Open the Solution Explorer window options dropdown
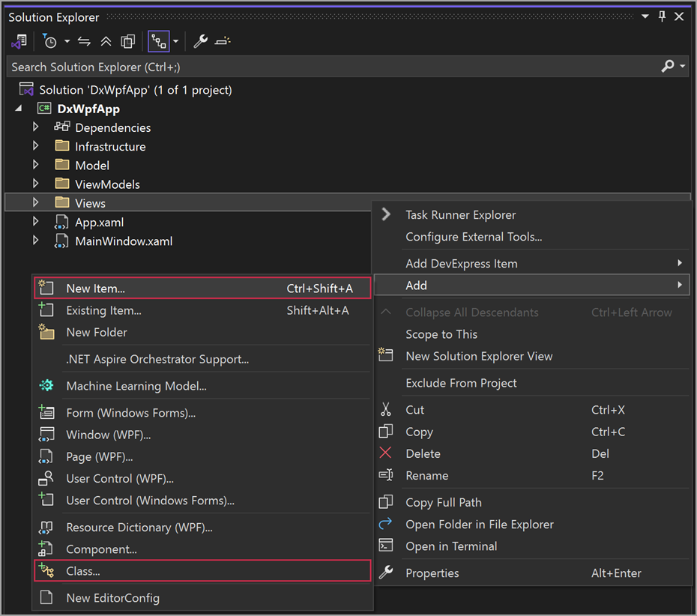This screenshot has height=616, width=697. (645, 17)
